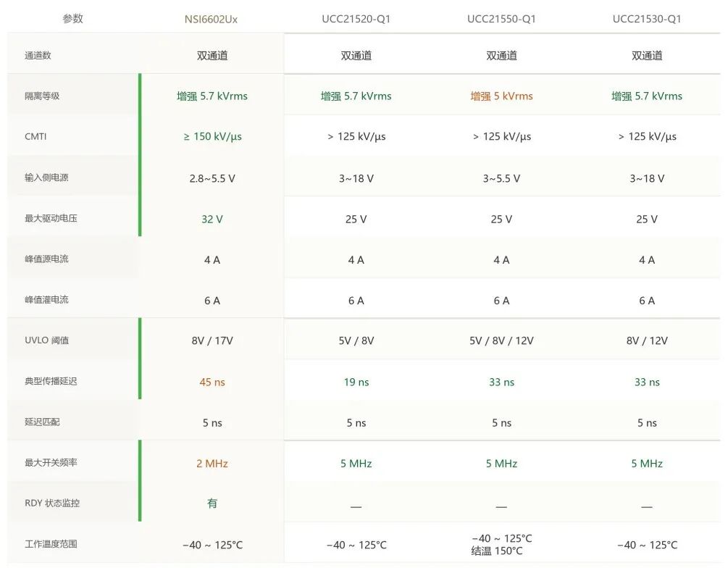Select the 最大驱动电压 row label

[51, 218]
